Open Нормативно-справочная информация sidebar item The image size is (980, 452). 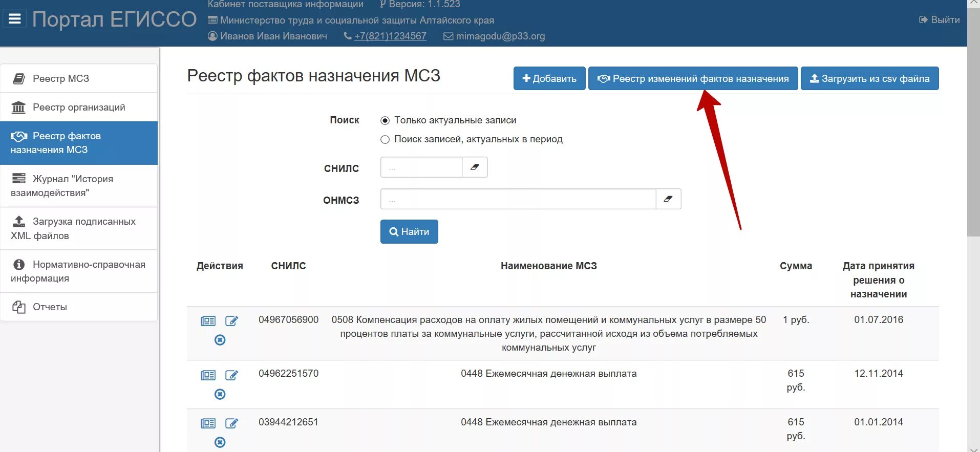[x=79, y=271]
